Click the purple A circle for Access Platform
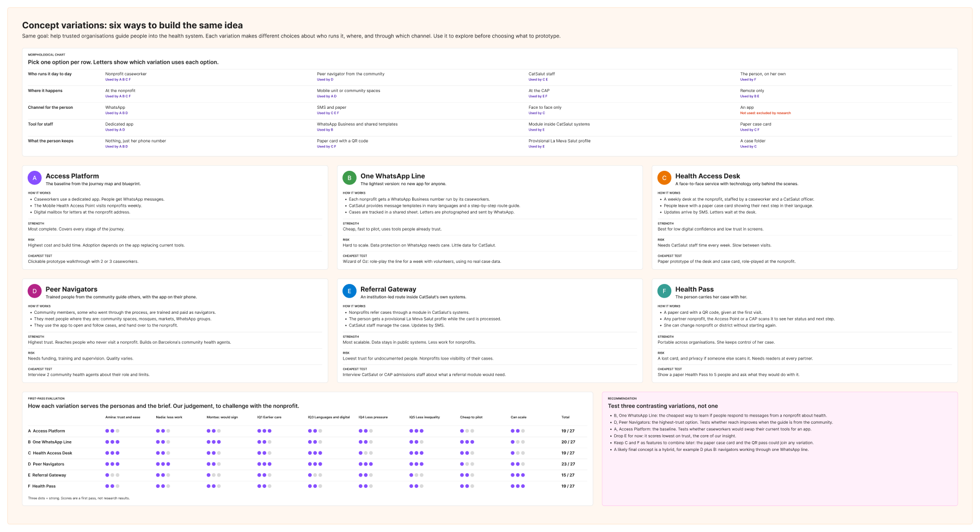The width and height of the screenshot is (980, 532). [35, 178]
